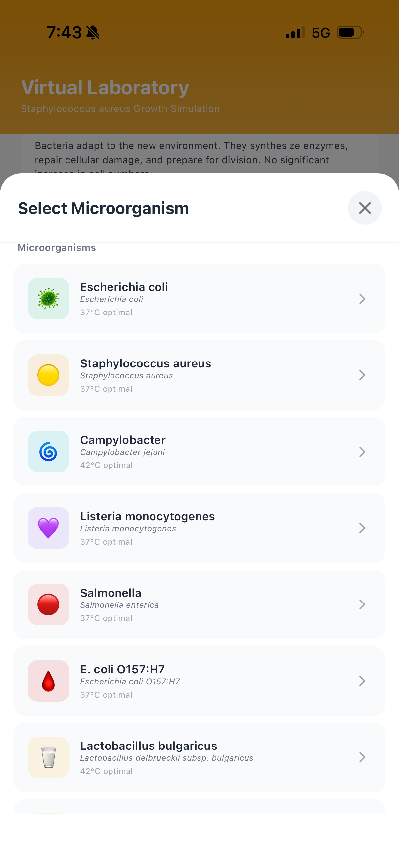This screenshot has width=399, height=868.
Task: Tap the blue spiral Campylobacter icon
Action: click(x=49, y=452)
